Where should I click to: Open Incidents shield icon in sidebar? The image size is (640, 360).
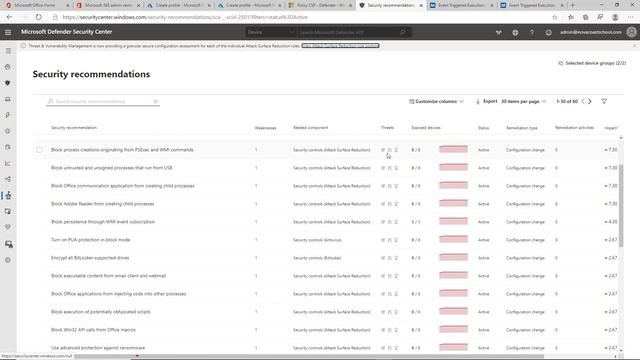click(8, 83)
